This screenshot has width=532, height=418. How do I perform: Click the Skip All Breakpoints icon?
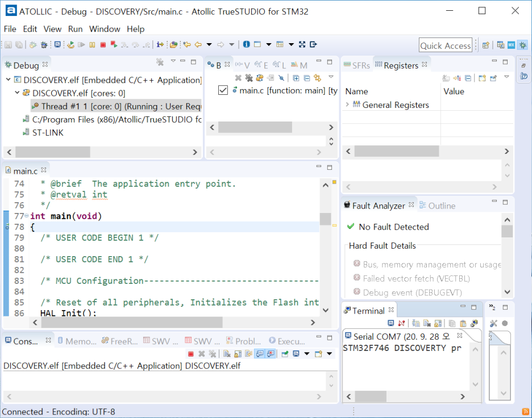(281, 78)
